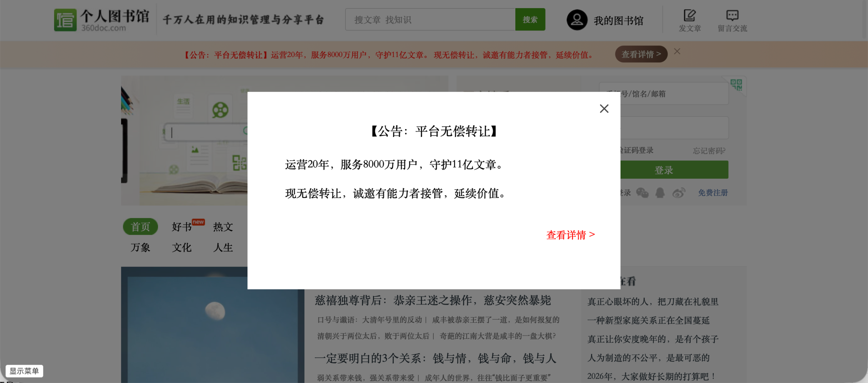Expand details via modal 查看详情 > control

tap(571, 235)
